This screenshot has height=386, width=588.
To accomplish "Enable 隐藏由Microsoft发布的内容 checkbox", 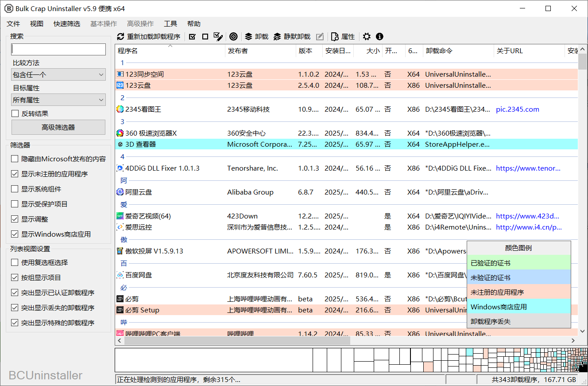I will [15, 159].
